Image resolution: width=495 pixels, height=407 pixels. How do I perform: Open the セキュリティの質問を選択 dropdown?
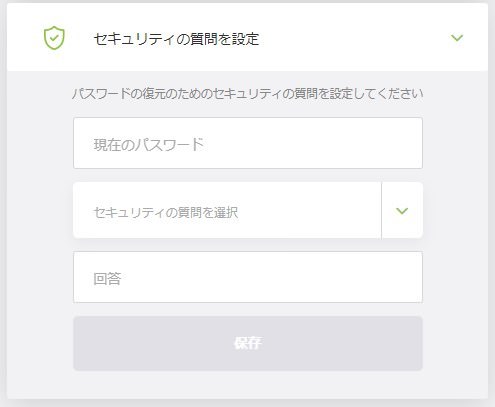pos(248,210)
